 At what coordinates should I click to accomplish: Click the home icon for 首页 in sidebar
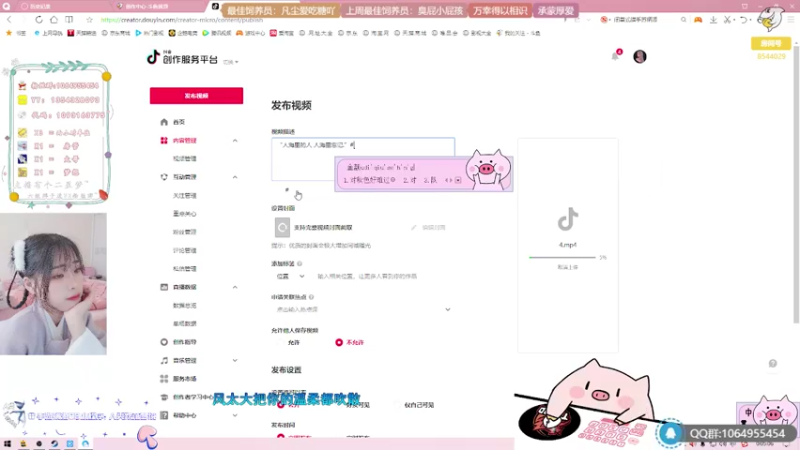tap(164, 122)
